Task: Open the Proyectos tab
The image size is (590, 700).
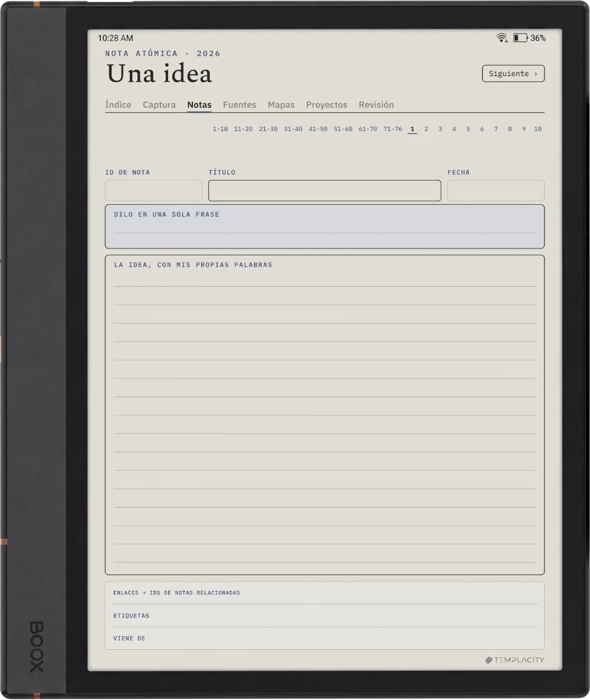Action: point(327,105)
